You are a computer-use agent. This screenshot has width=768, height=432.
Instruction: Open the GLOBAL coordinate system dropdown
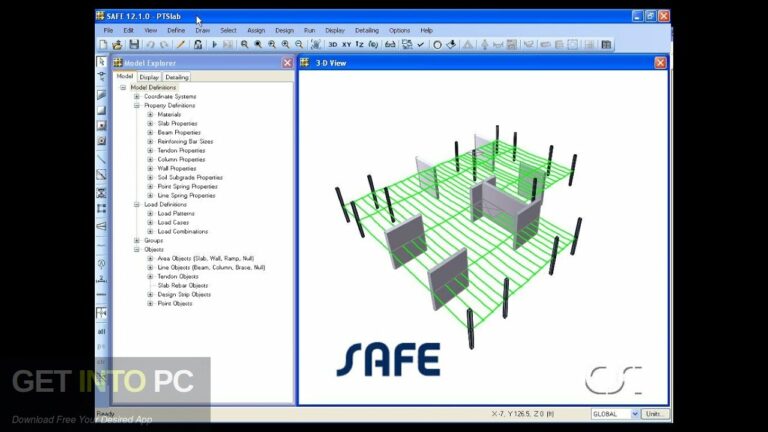pyautogui.click(x=635, y=414)
